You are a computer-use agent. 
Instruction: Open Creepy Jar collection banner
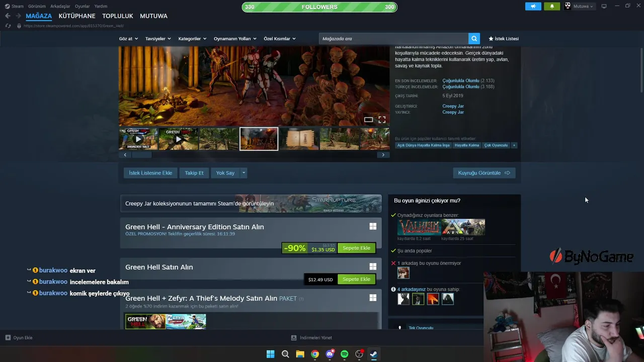point(251,204)
